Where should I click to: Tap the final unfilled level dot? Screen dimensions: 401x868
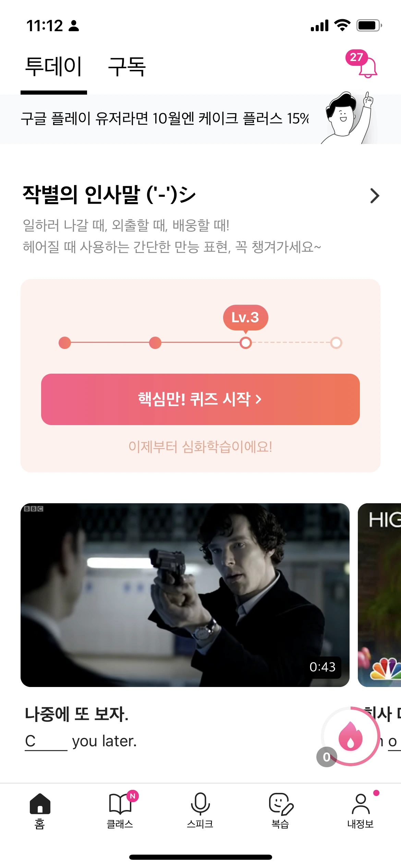pyautogui.click(x=336, y=343)
